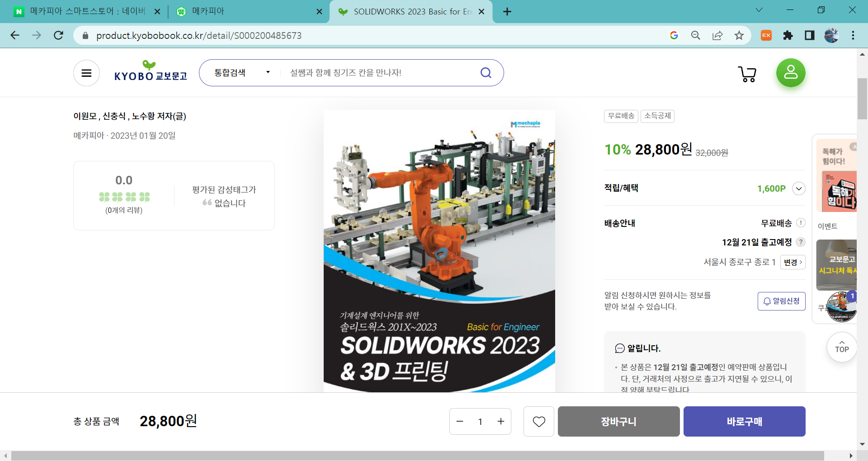The width and height of the screenshot is (868, 461).
Task: Click the 바로구매 button
Action: (x=744, y=421)
